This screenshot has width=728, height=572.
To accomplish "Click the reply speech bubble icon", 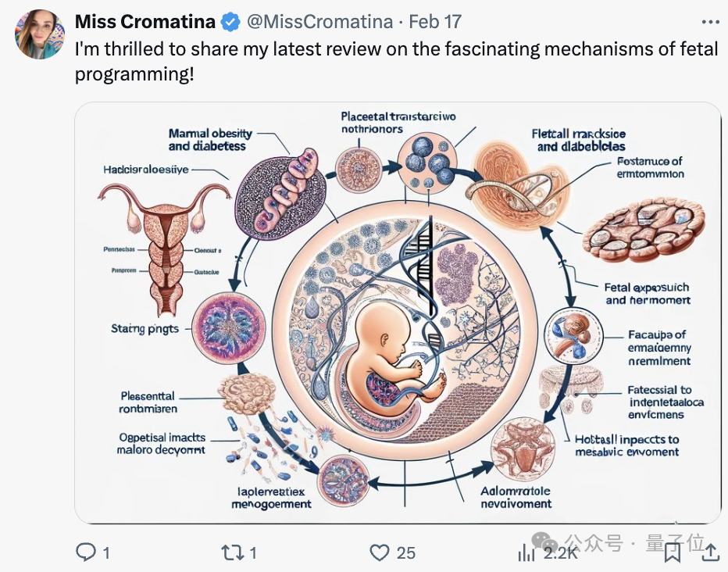I will point(86,552).
